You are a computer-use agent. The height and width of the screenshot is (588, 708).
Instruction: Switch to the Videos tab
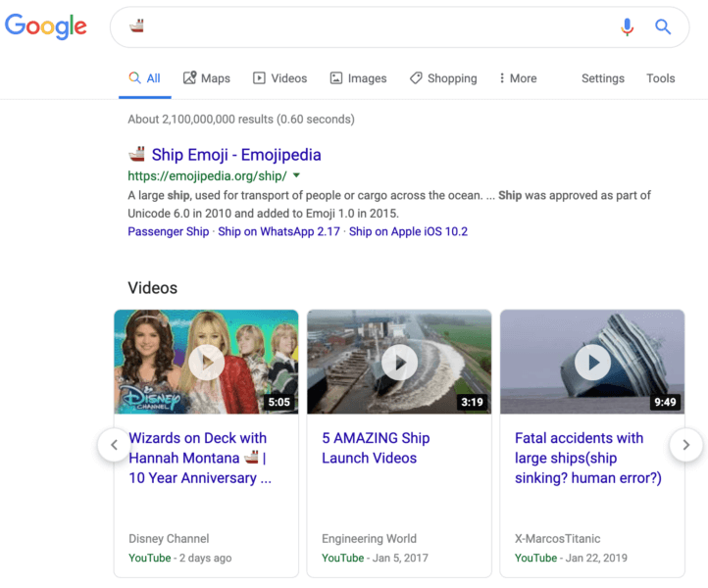[279, 78]
